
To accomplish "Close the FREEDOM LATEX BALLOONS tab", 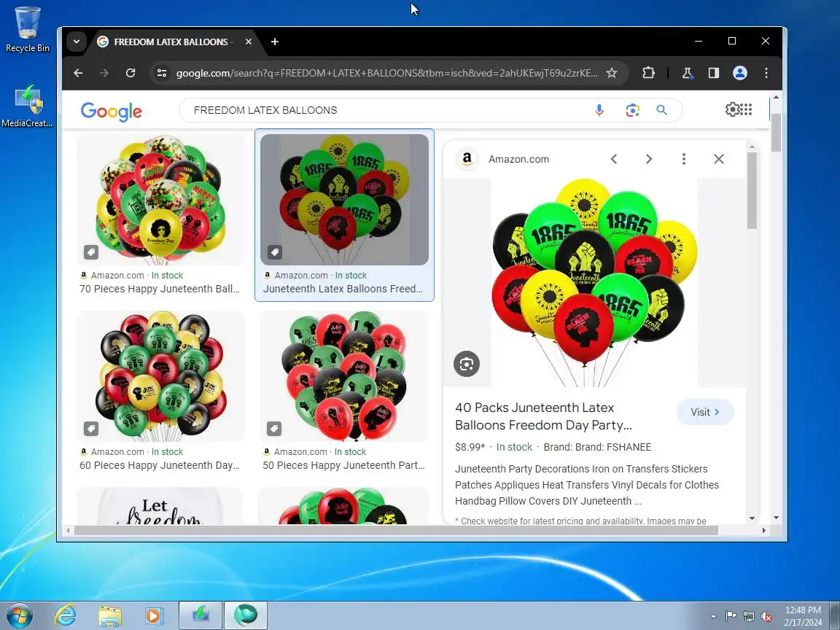I will click(x=249, y=42).
